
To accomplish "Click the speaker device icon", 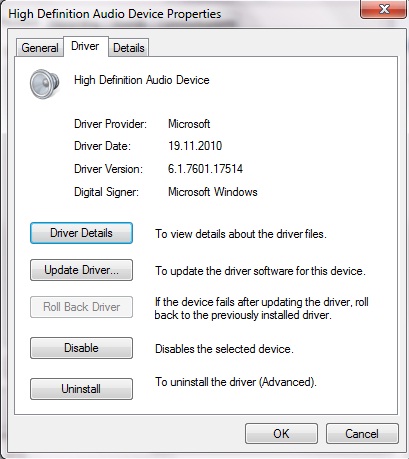I will (x=45, y=84).
